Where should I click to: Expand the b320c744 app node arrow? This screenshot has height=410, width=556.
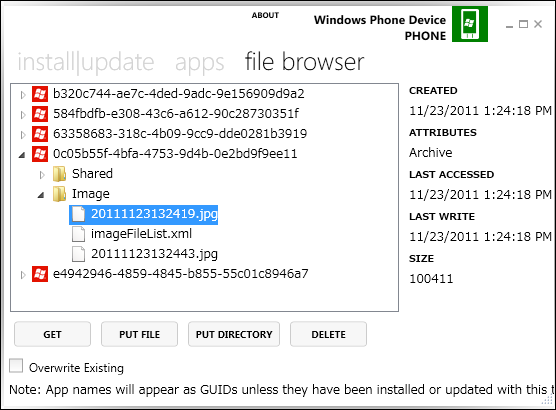23,95
